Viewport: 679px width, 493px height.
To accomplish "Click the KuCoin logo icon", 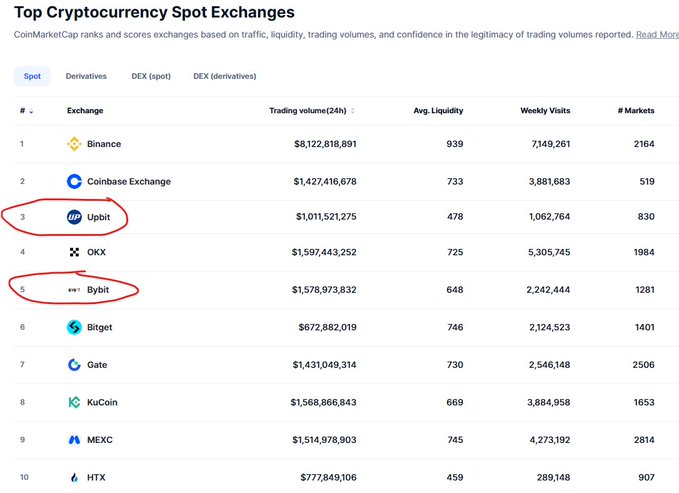I will coord(74,402).
